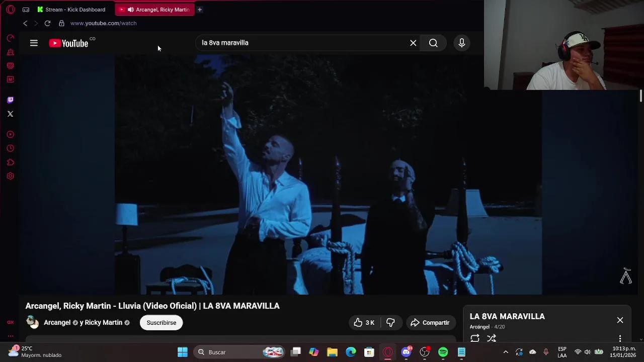
Task: Click the page vertical scrollbar
Action: click(640, 96)
